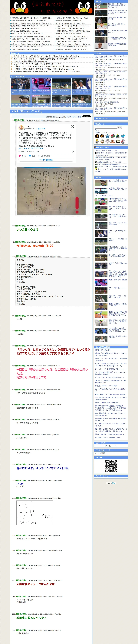Open the Yomiuri Giants team logo
The width and height of the screenshot is (138, 644).
(x=97, y=136)
